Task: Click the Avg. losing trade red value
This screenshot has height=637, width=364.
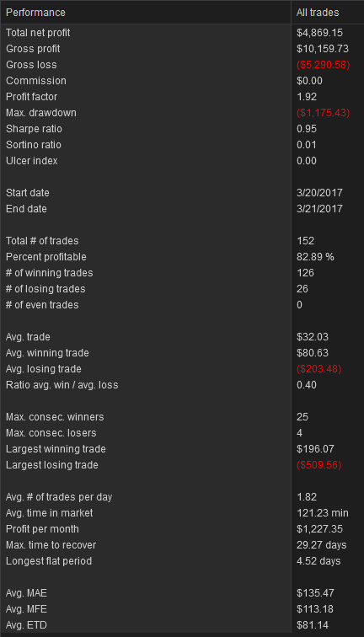Action: [x=318, y=369]
